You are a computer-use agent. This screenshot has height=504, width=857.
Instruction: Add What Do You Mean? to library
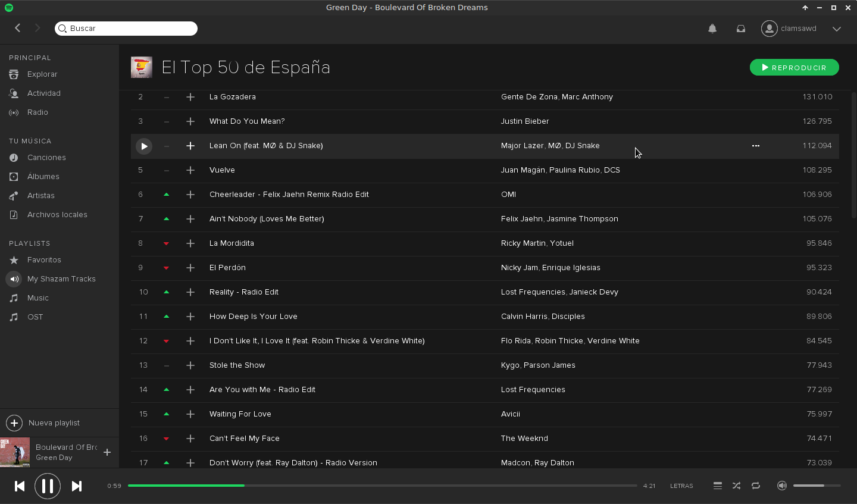click(x=190, y=121)
